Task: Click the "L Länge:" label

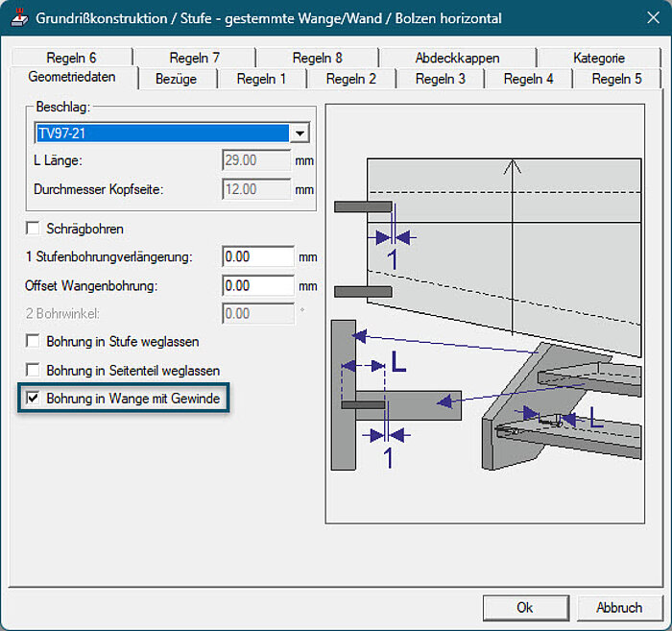Action: (x=58, y=160)
